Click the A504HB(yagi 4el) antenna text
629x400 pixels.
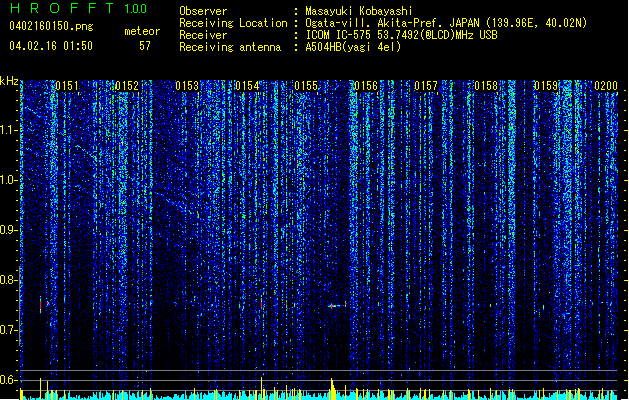click(353, 47)
